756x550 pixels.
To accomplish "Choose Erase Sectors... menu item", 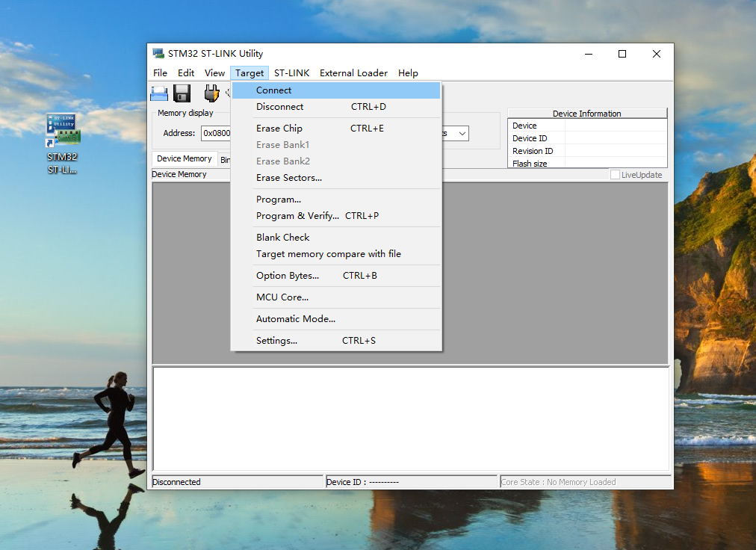I will point(336,178).
